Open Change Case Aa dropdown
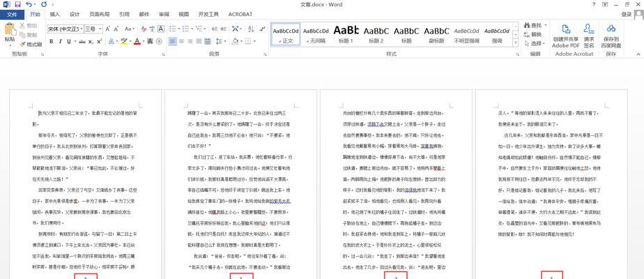The image size is (644, 279). [130, 29]
